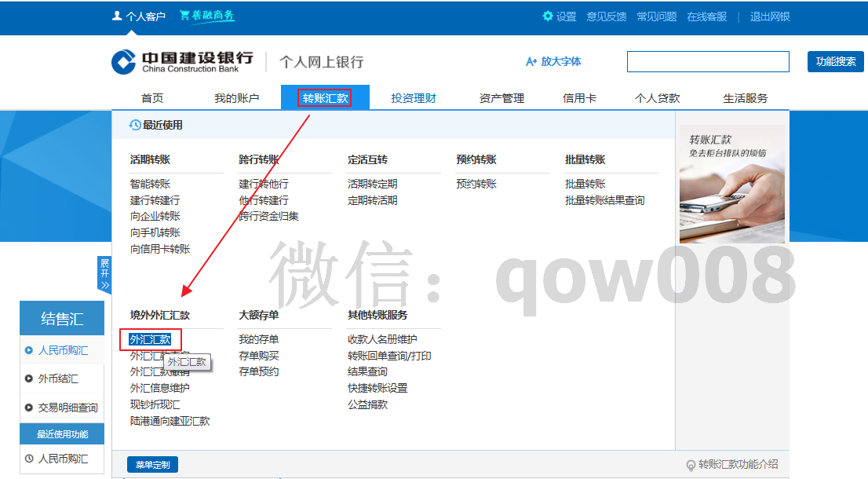Select 批量转账结果查询 menu item
Screen dimensions: 868x479
[604, 200]
